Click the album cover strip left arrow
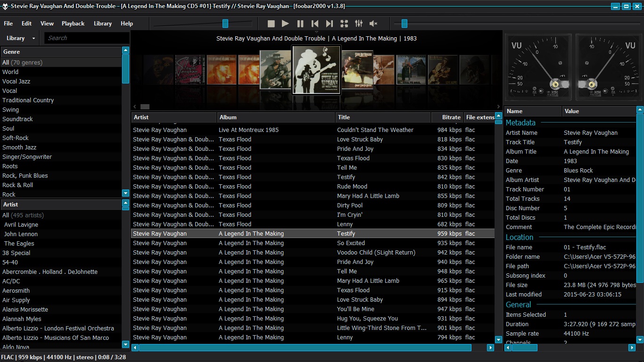Image resolution: width=644 pixels, height=362 pixels. [x=135, y=107]
